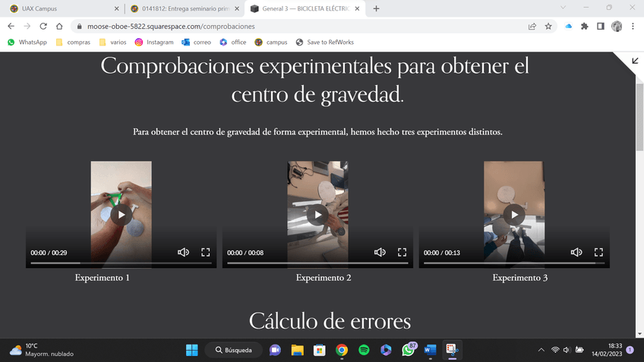Open the Extensions puzzle menu
This screenshot has width=644, height=362.
(585, 27)
